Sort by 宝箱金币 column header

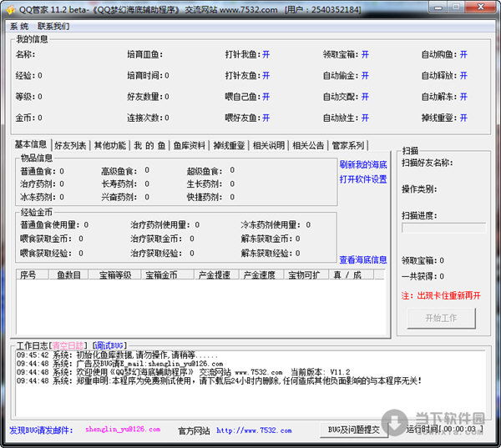(x=168, y=274)
